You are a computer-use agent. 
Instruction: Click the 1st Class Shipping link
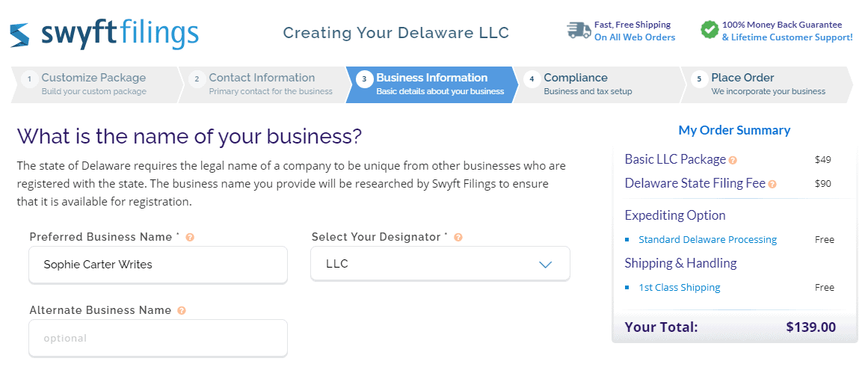coord(680,287)
